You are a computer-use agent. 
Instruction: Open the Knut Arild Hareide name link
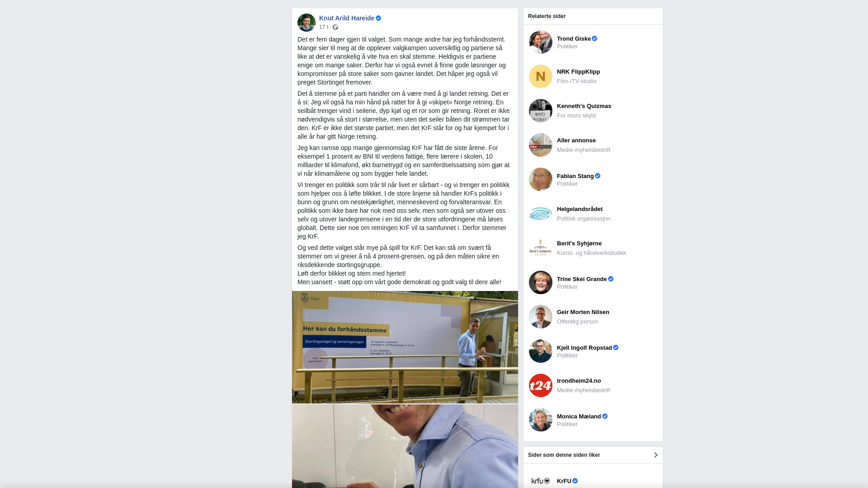(x=347, y=18)
